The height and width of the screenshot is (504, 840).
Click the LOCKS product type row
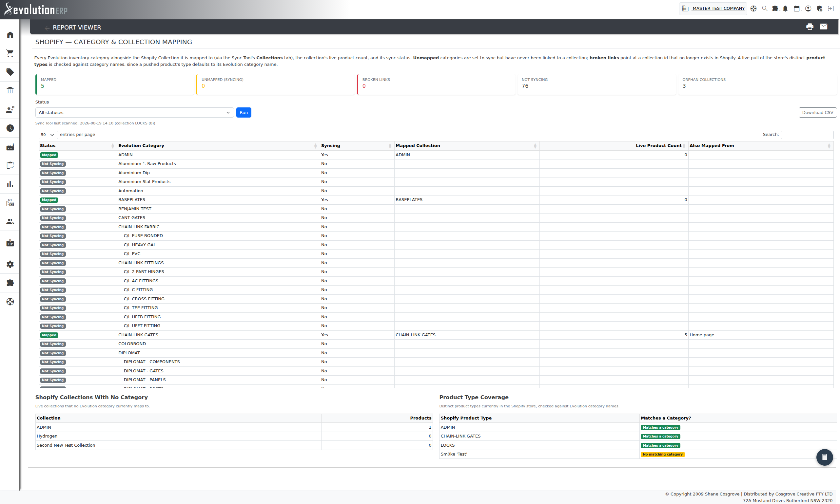tap(638, 445)
